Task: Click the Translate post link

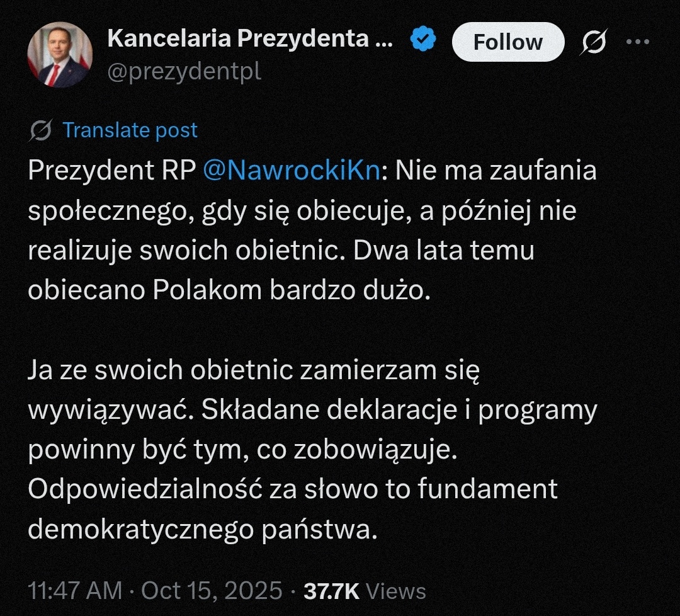Action: pos(130,130)
